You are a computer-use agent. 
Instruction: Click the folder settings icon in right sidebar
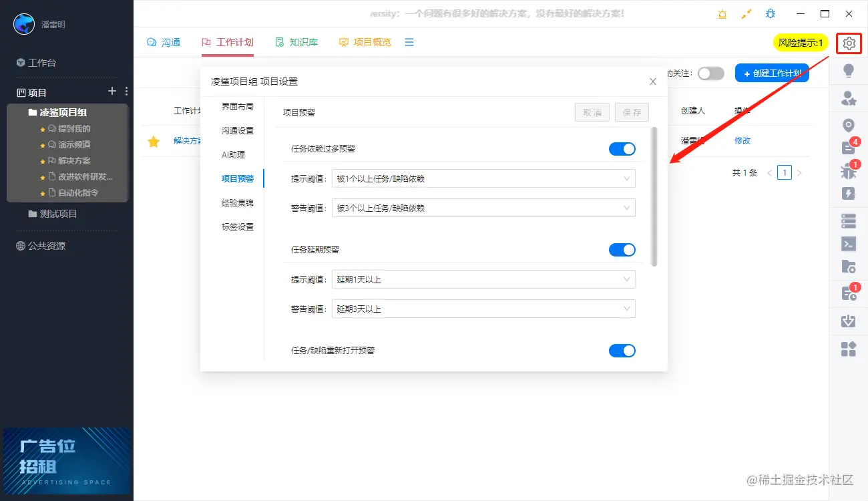pos(849,267)
